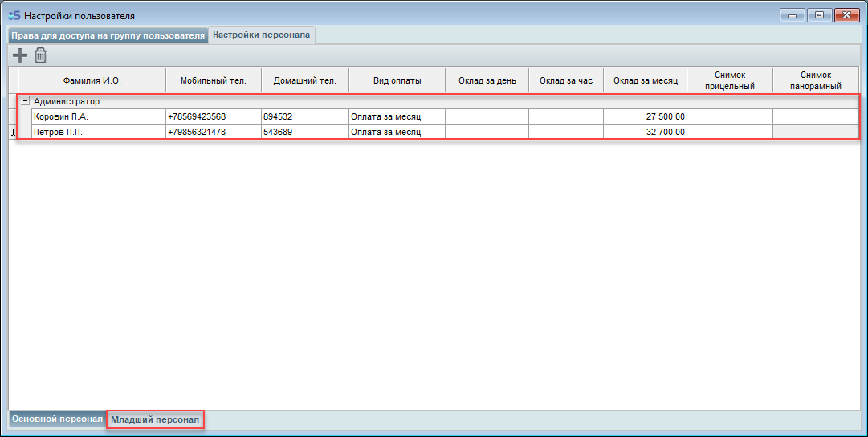Click the app logo in title bar
Image resolution: width=868 pixels, height=437 pixels.
pos(14,15)
